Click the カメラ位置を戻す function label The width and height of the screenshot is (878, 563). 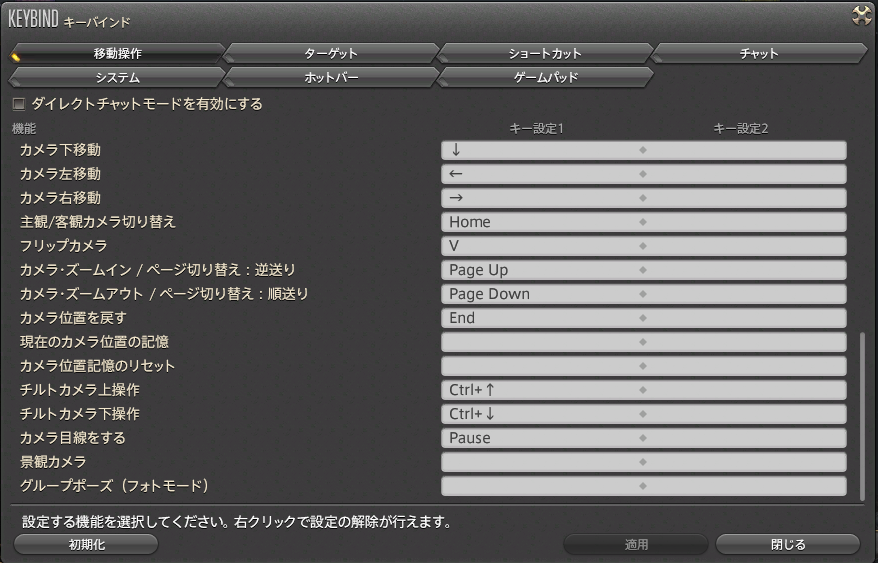[73, 318]
